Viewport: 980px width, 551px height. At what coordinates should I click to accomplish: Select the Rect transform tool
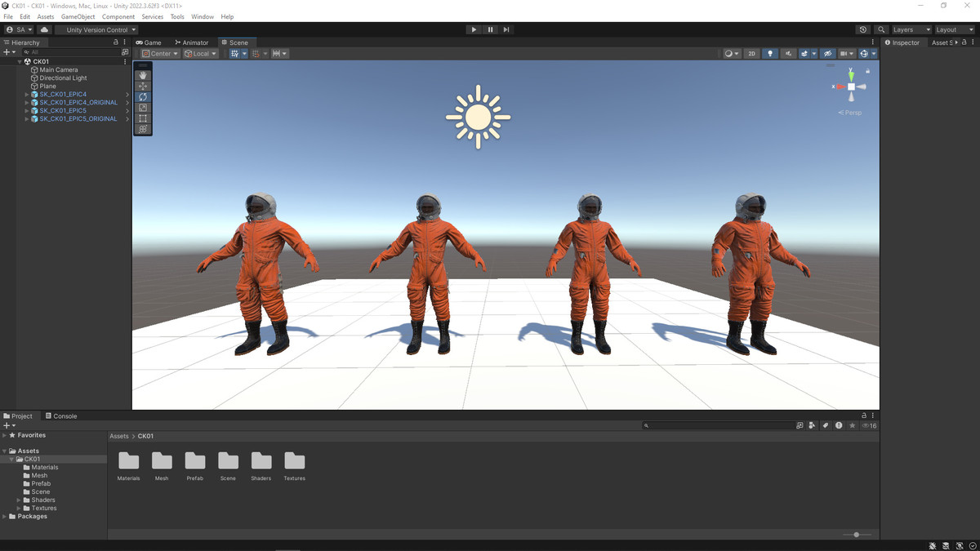coord(143,118)
